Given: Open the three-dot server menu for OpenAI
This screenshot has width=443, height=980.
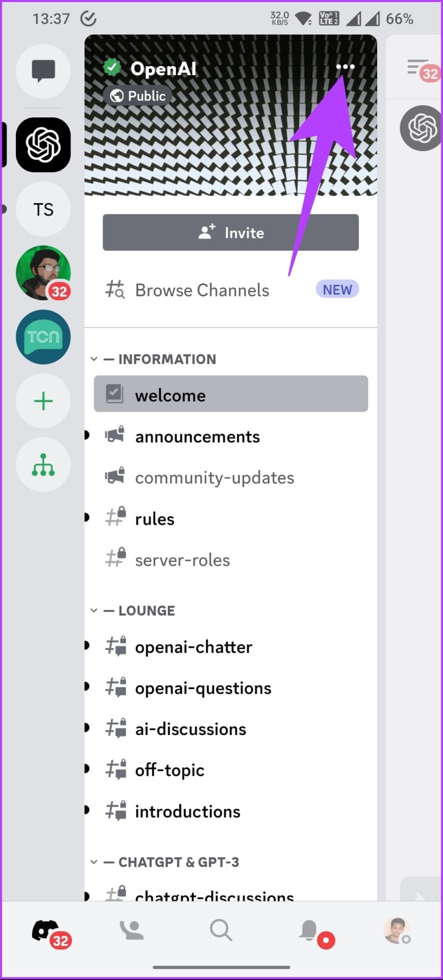Looking at the screenshot, I should coord(345,67).
